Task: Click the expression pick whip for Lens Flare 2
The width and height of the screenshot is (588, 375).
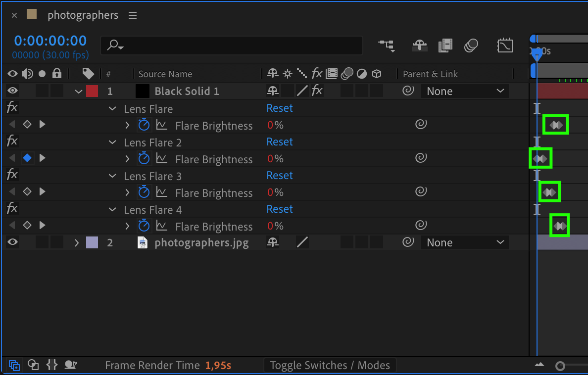Action: pos(421,158)
